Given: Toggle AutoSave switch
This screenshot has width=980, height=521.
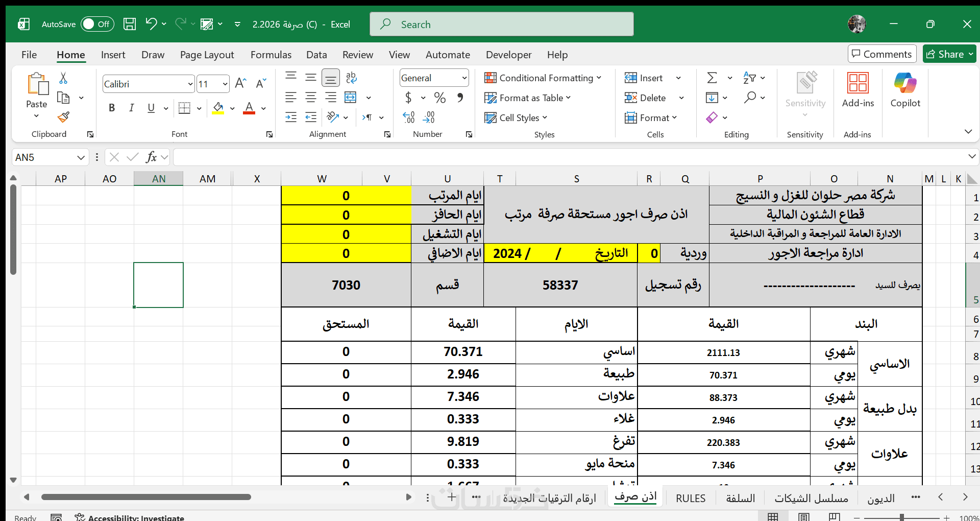Looking at the screenshot, I should point(97,24).
